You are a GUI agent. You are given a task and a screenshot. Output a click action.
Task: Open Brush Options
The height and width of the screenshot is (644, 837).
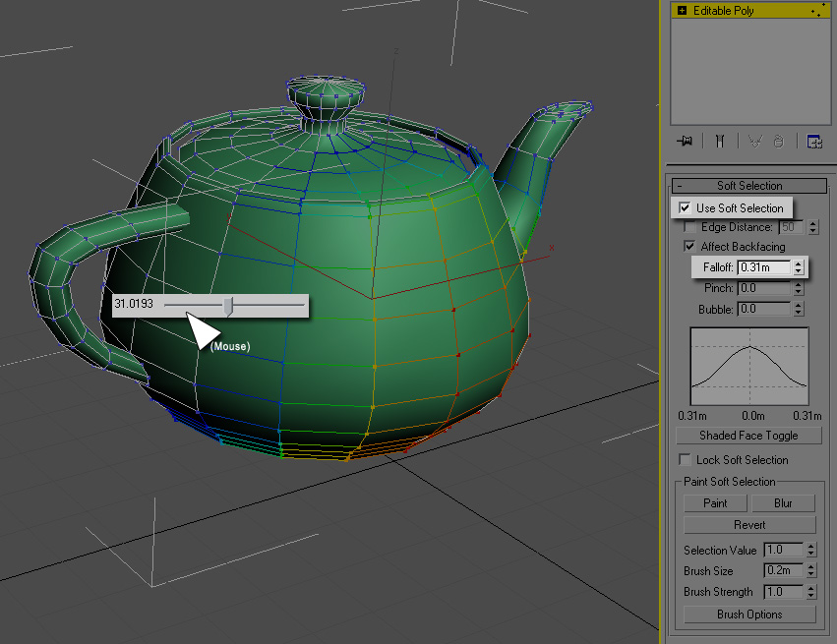(x=749, y=615)
